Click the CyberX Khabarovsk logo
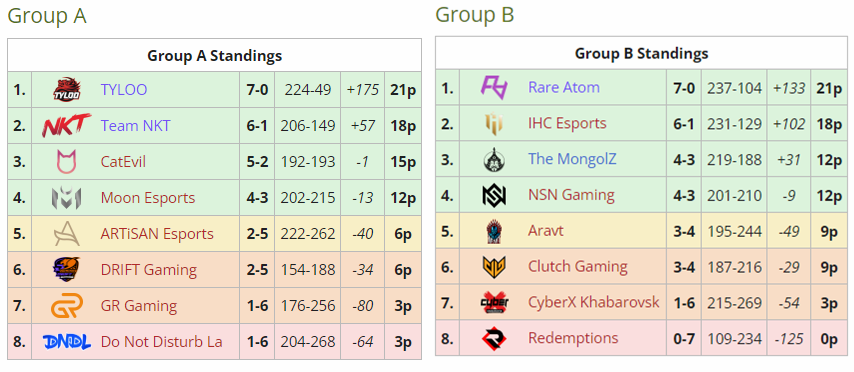This screenshot has width=854, height=372. (x=494, y=302)
